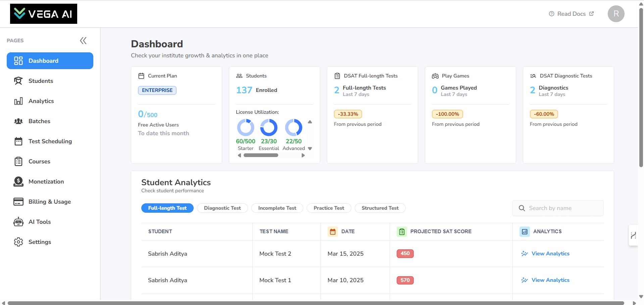This screenshot has width=644, height=305.
Task: Click the -33.33% change badge
Action: click(x=348, y=114)
